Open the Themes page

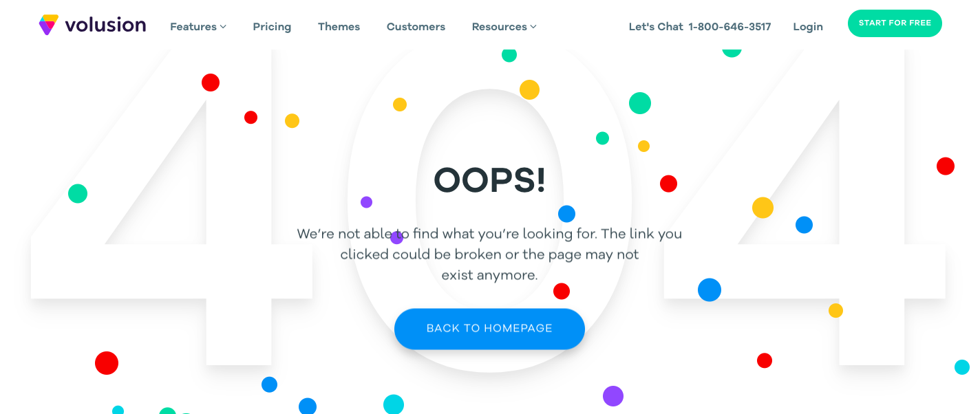[339, 27]
